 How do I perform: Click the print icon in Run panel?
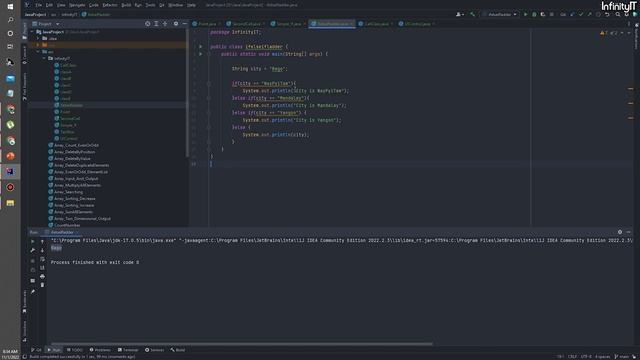(x=42, y=276)
